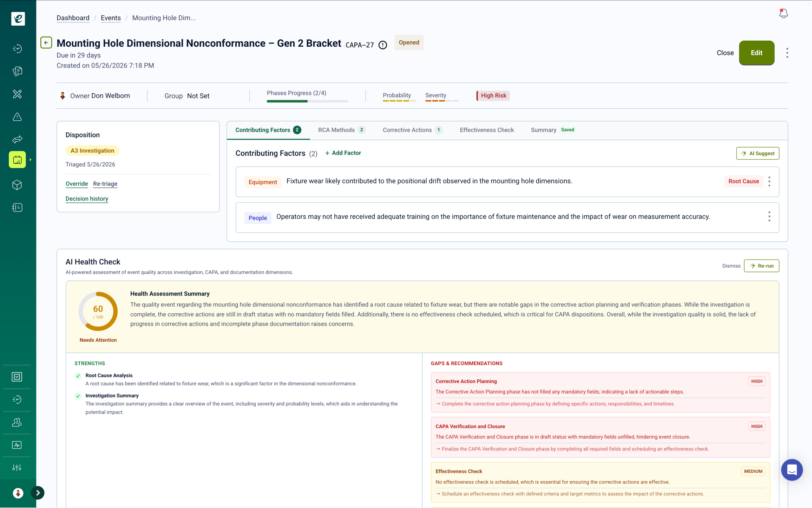
Task: Click the Due in 29 days text
Action: pos(79,56)
